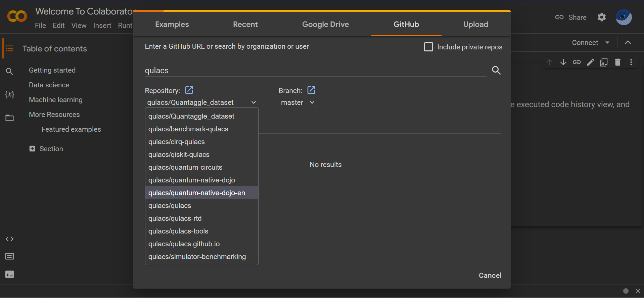Open the Settings gear icon
The width and height of the screenshot is (644, 298).
pos(602,17)
